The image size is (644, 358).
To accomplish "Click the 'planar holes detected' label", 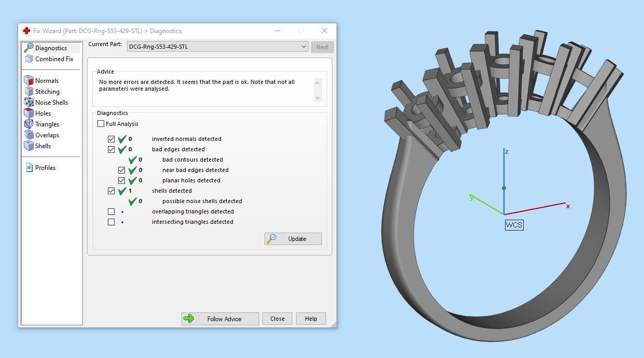I will click(191, 180).
